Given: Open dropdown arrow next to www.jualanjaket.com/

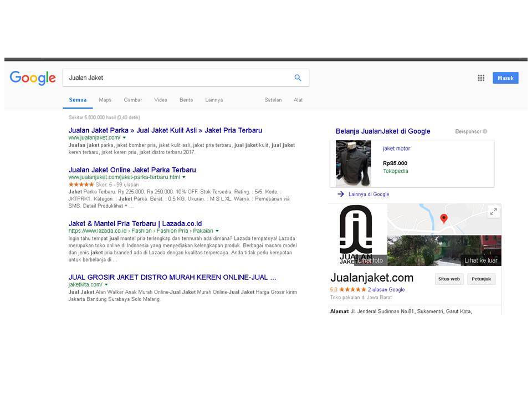Looking at the screenshot, I should pyautogui.click(x=124, y=137).
